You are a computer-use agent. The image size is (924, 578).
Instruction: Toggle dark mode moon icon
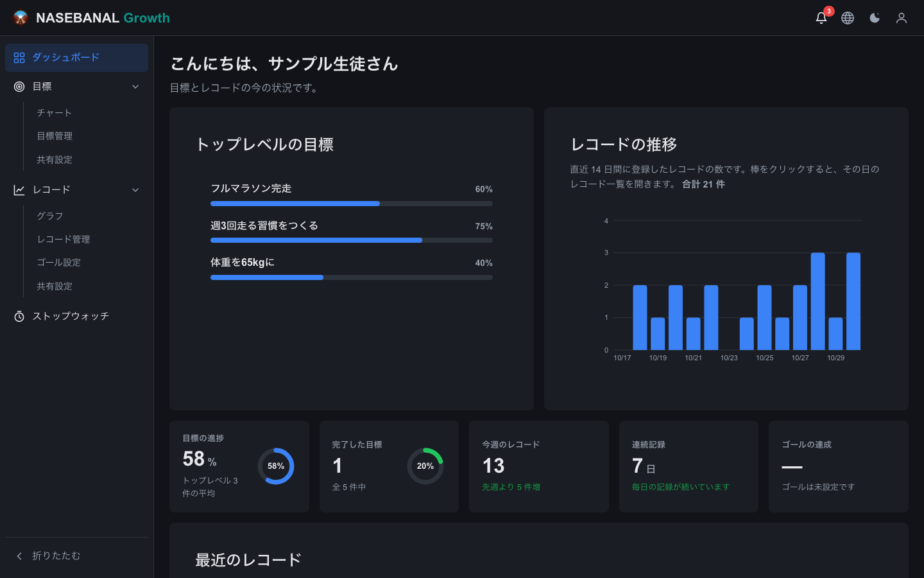[x=875, y=18]
